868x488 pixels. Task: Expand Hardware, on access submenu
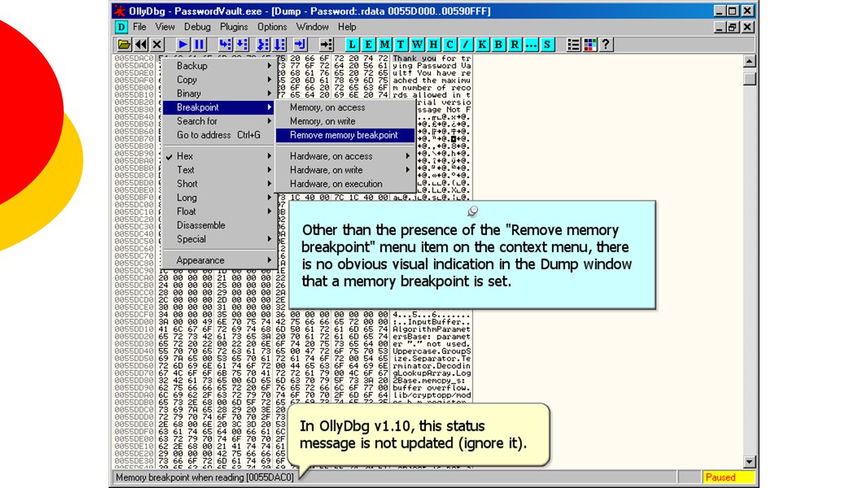(x=345, y=156)
